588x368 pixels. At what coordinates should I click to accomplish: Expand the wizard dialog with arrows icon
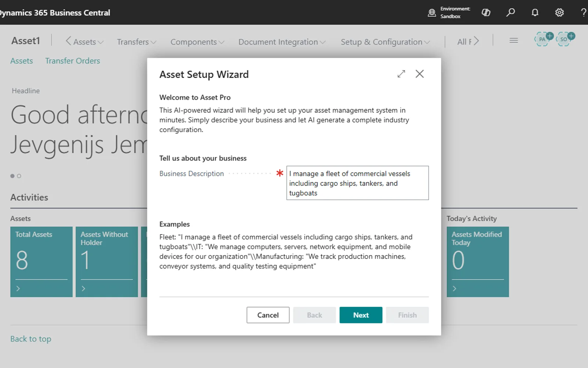point(401,74)
